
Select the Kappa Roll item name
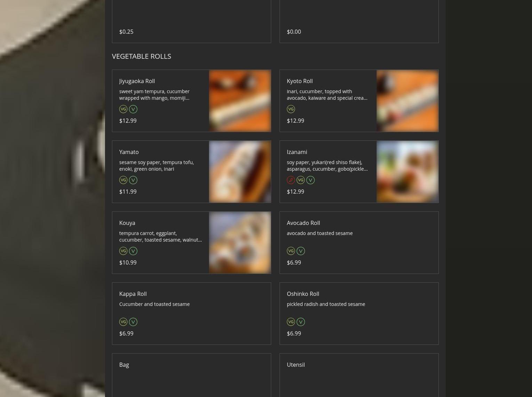pyautogui.click(x=133, y=294)
